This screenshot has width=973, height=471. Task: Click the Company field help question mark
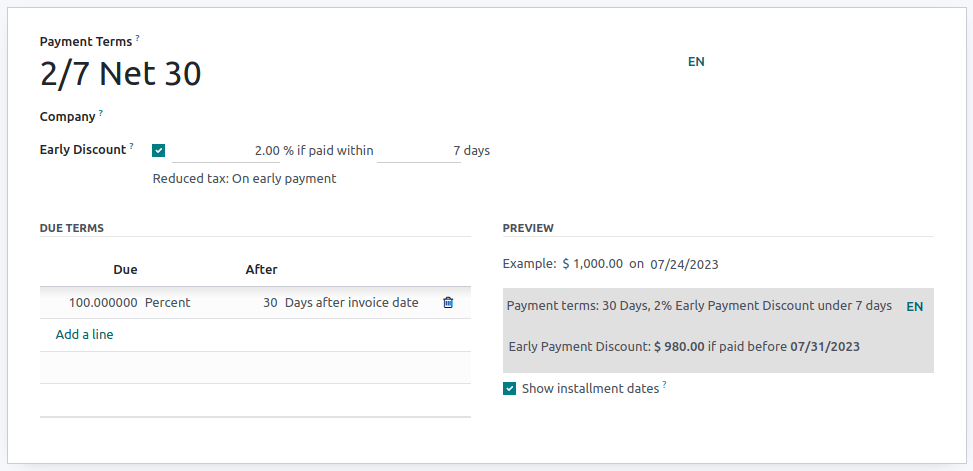coord(101,113)
